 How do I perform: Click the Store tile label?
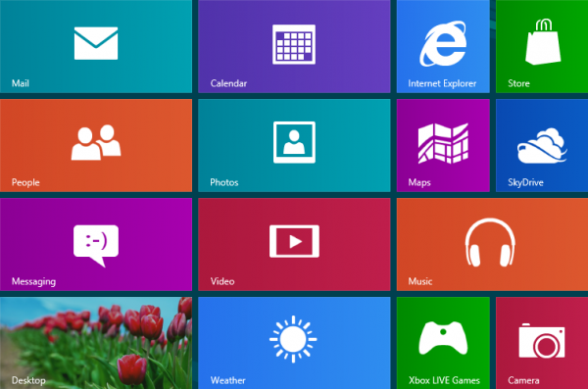518,83
